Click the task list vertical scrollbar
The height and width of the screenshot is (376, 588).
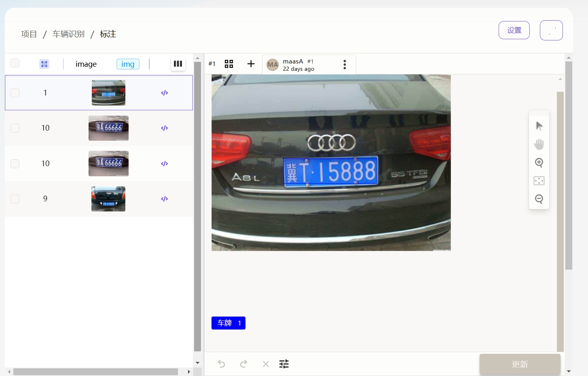(x=198, y=206)
